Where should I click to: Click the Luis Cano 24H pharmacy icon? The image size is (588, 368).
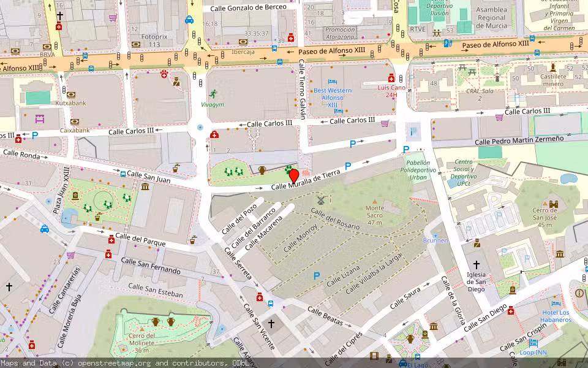coord(391,78)
